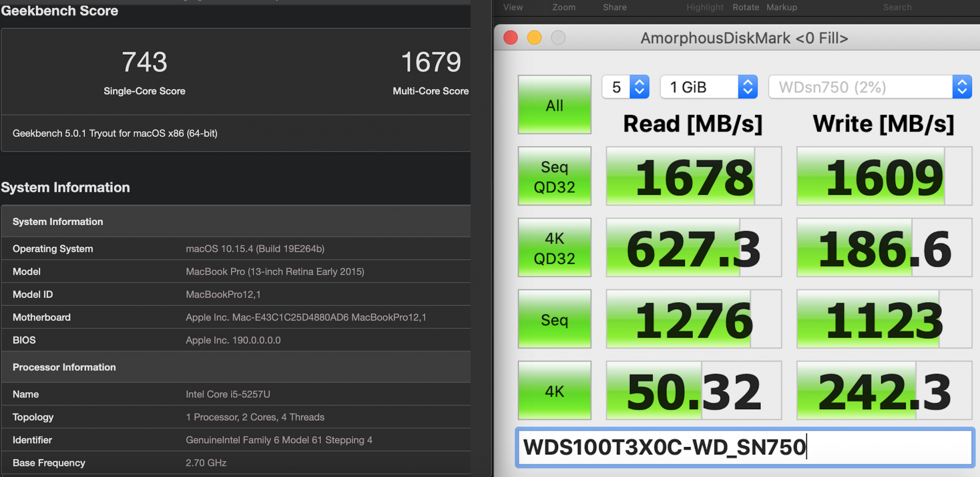980x477 pixels.
Task: Click the AmorphousDiskMark <0 Fill> window title
Action: (x=744, y=38)
